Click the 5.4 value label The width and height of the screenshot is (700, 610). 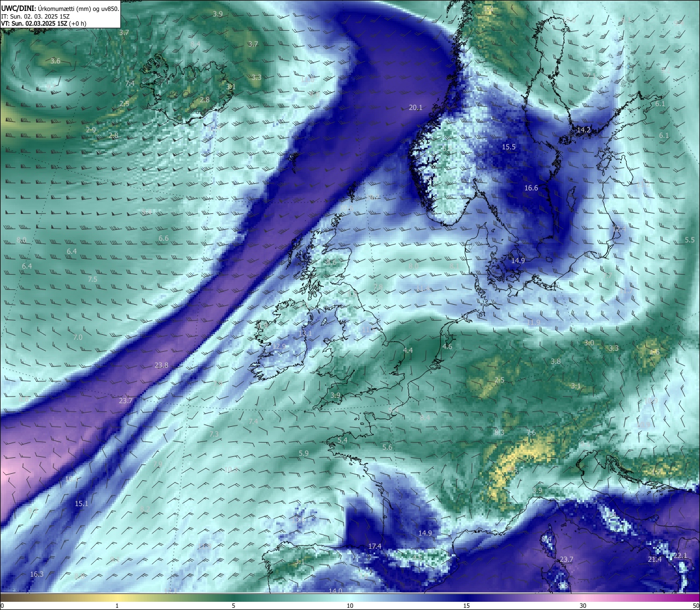(342, 440)
